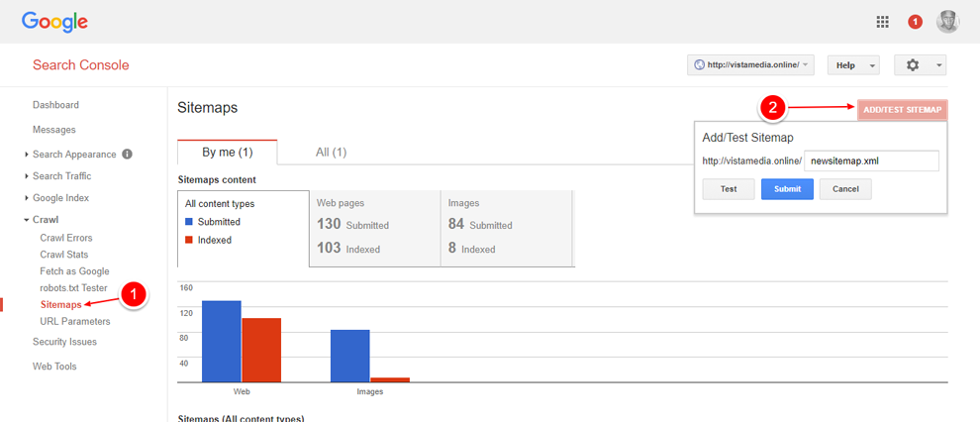The height and width of the screenshot is (422, 980).
Task: Open the robots.txt Tester link
Action: [x=73, y=288]
